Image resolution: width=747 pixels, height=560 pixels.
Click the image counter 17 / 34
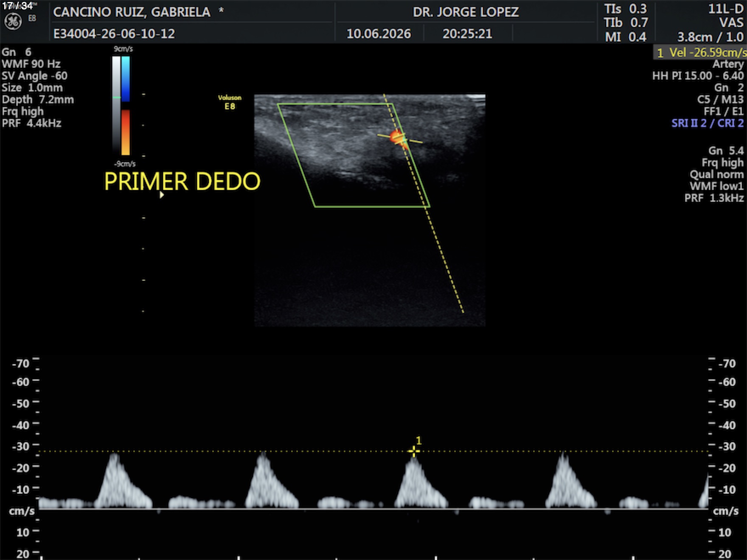tap(17, 6)
